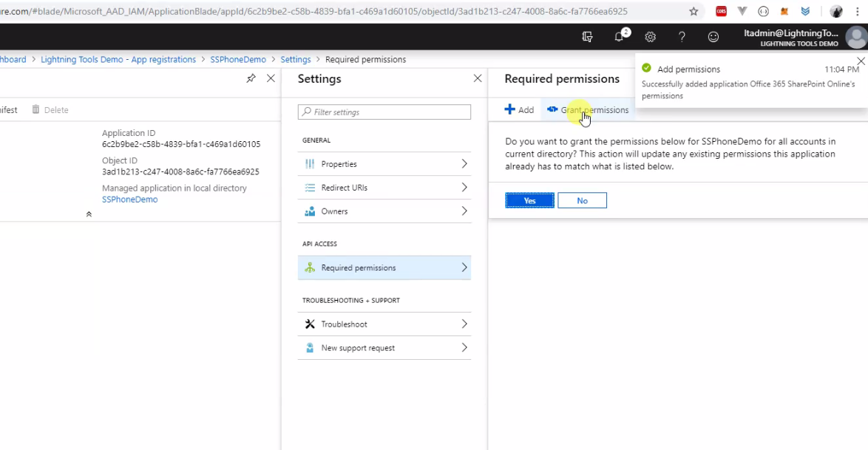Open the Chrome three-dot menu
The image size is (868, 450).
(857, 11)
